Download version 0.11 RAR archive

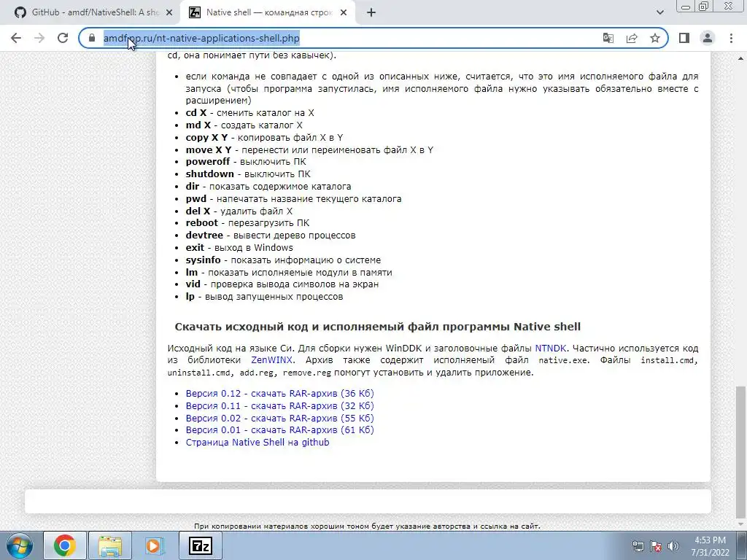(x=279, y=405)
